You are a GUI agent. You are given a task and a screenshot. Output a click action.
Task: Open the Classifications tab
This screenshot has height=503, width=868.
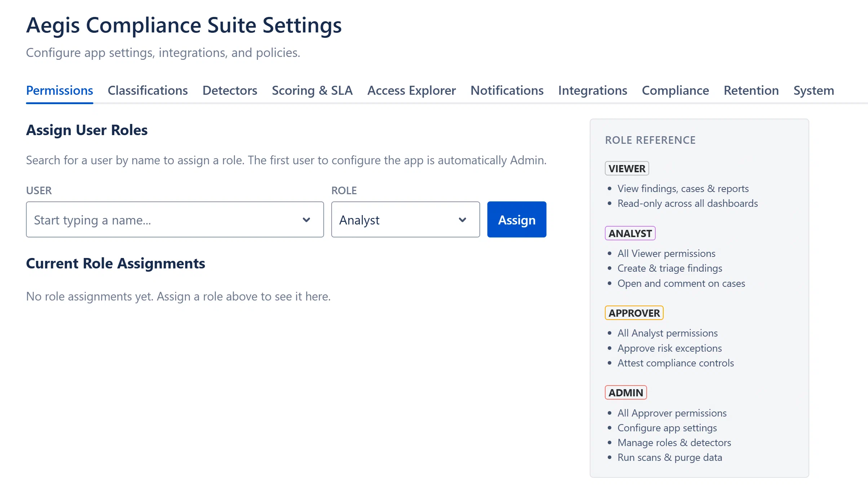coord(148,90)
